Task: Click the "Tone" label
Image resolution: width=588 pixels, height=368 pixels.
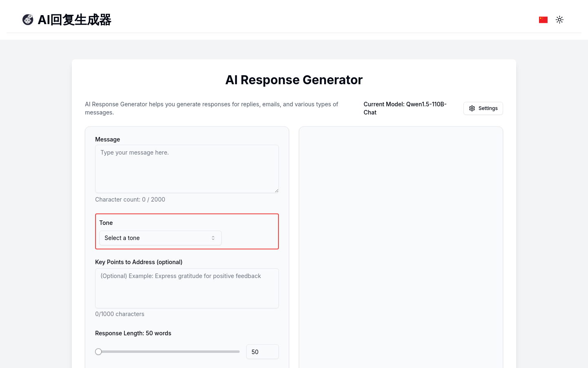Action: click(x=106, y=223)
